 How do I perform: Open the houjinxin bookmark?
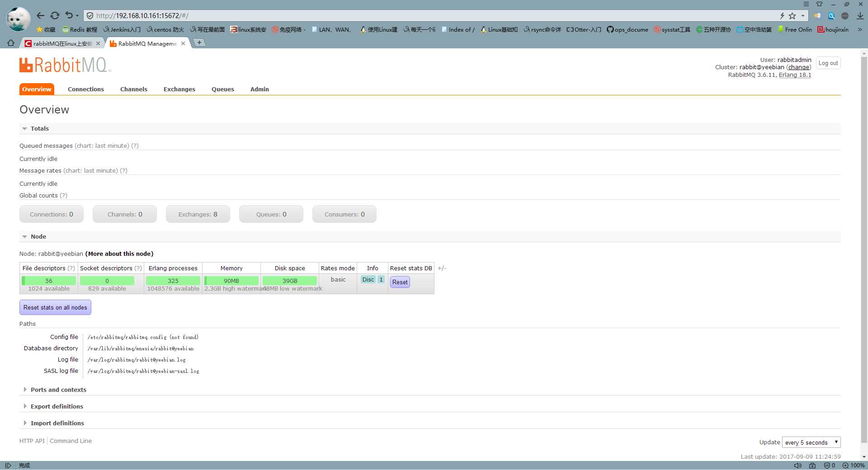[833, 29]
